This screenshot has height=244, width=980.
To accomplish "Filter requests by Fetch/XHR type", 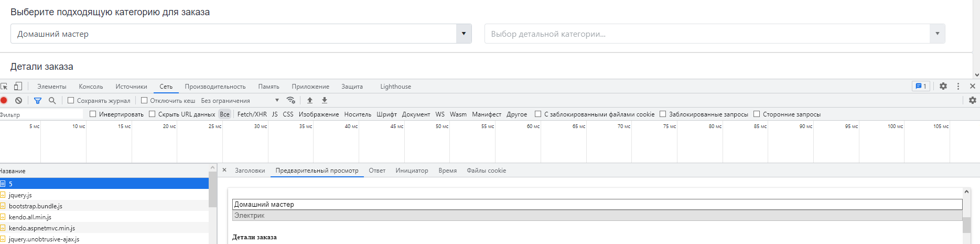I will 252,114.
